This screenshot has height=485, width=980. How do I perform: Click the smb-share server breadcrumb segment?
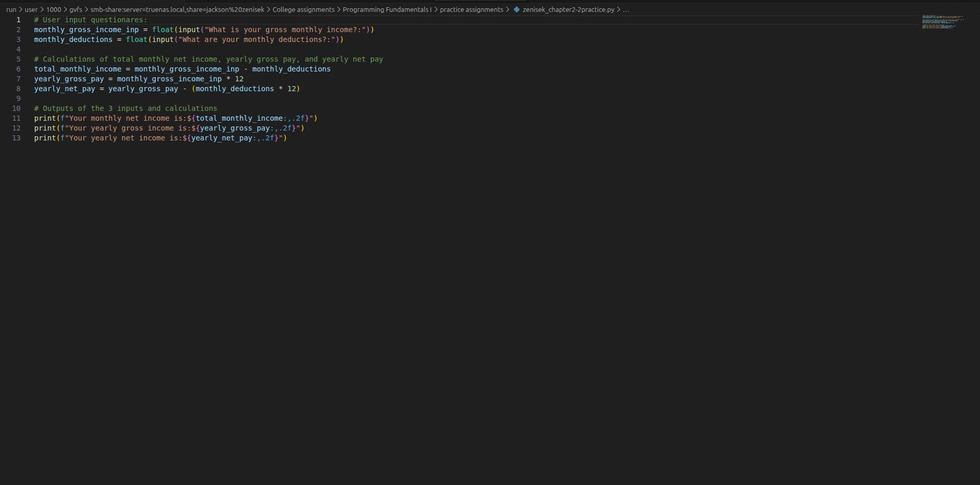click(177, 9)
